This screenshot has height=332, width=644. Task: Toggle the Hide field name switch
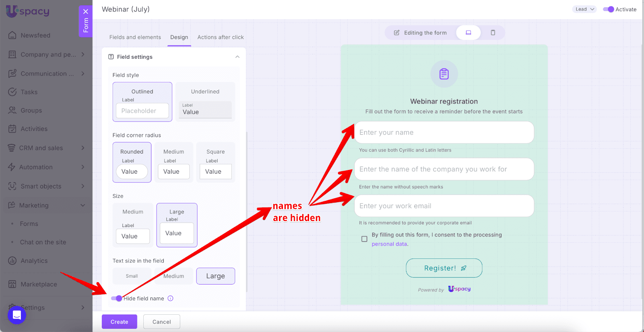(x=116, y=298)
